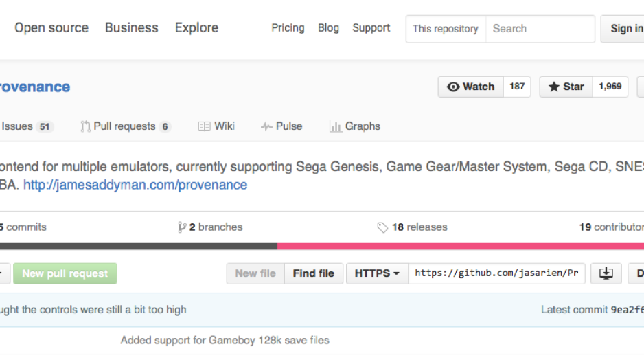Open the Support link
The height and width of the screenshot is (362, 644).
point(371,28)
